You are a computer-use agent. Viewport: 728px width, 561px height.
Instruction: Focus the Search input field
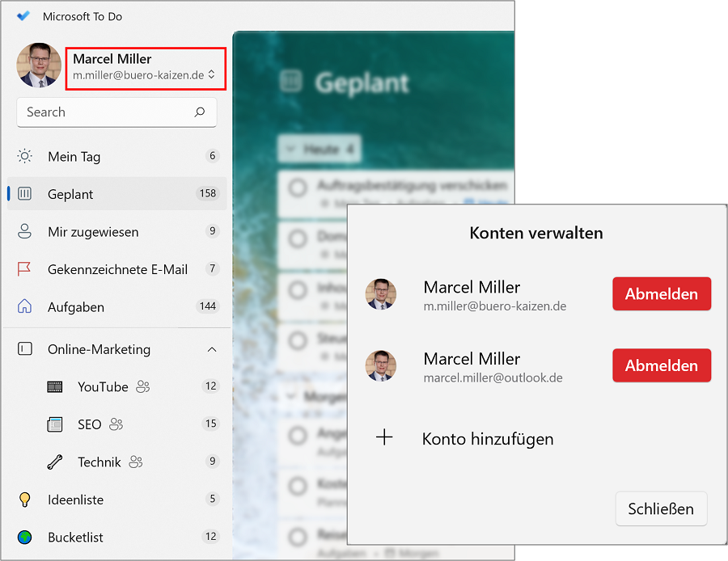116,112
